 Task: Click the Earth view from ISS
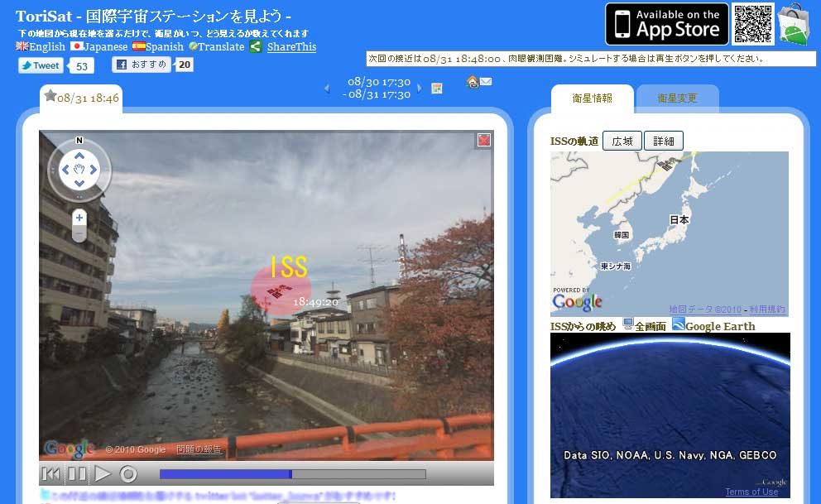pos(670,415)
